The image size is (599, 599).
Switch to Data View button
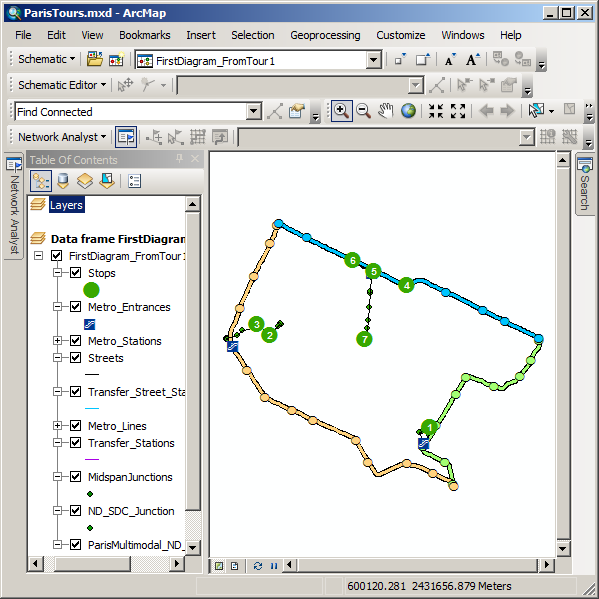click(219, 566)
